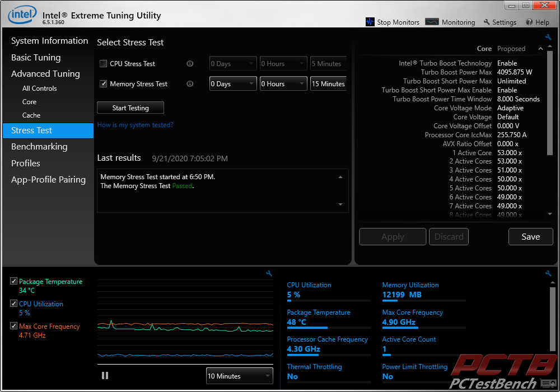Open Settings via the wrench icon

point(487,22)
